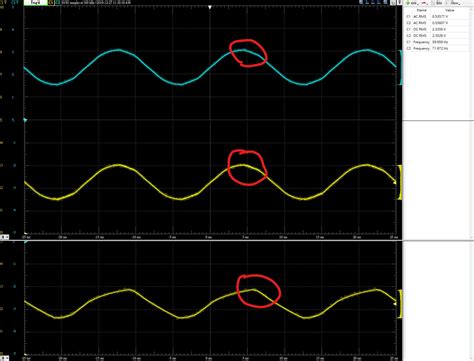The image size is (474, 361).
Task: Click the cyan range bracket beside upper waveform
Action: (401, 68)
